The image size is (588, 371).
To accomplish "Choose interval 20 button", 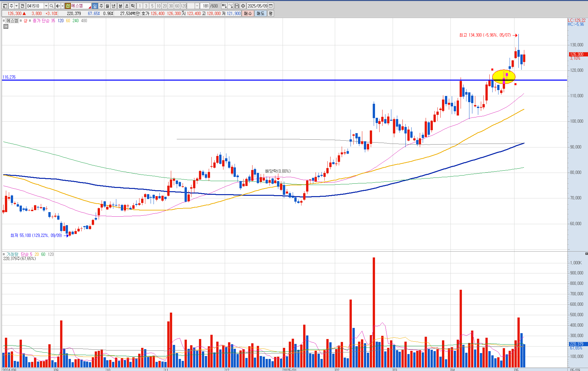I will click(x=165, y=6).
